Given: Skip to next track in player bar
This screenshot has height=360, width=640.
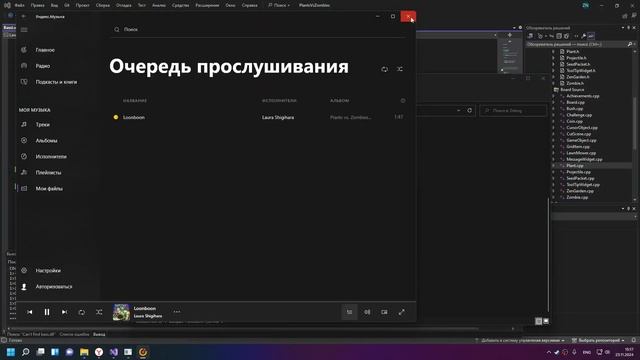Looking at the screenshot, I should tap(64, 312).
